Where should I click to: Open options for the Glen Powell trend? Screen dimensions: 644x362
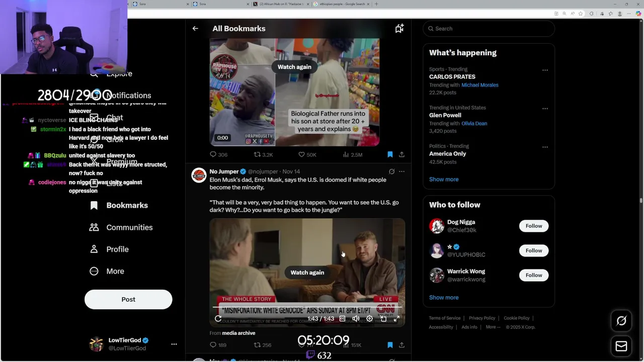point(545,109)
